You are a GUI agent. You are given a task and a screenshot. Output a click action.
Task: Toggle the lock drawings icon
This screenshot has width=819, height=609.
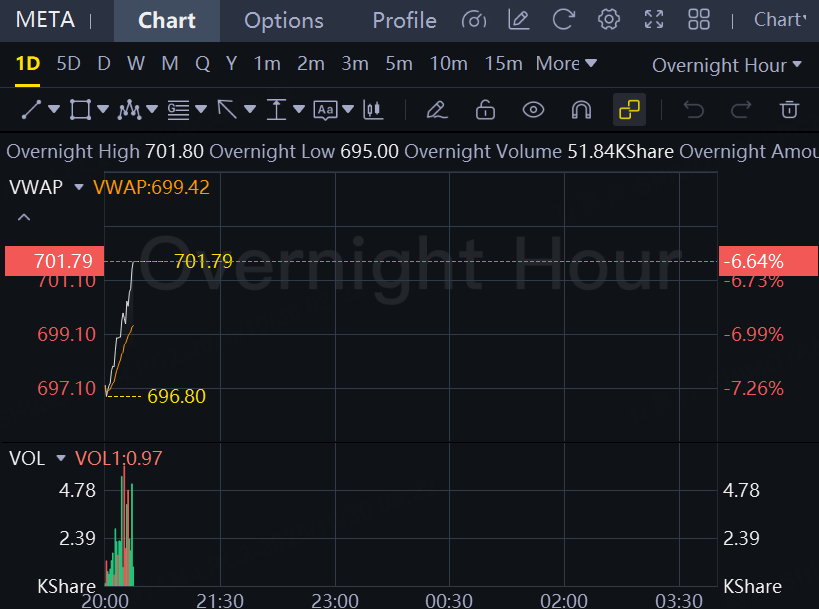[x=485, y=110]
